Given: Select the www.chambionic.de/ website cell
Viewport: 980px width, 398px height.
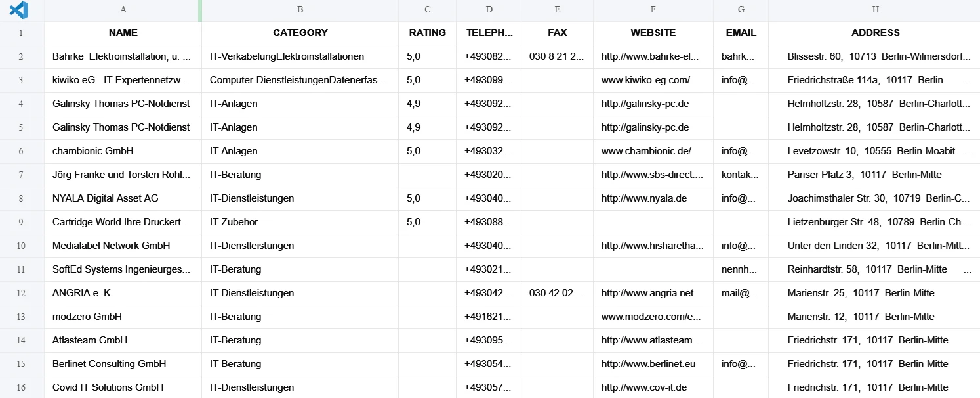Looking at the screenshot, I should (x=653, y=151).
